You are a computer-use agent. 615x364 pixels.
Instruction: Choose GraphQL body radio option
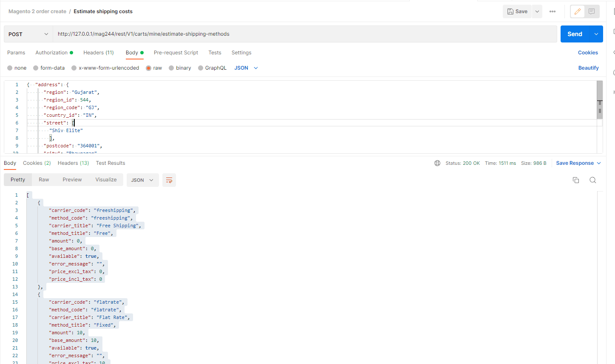point(201,68)
